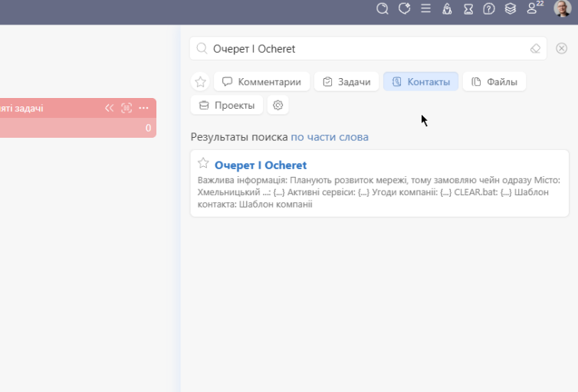
Task: Click the 'по части слова' link
Action: (x=330, y=137)
